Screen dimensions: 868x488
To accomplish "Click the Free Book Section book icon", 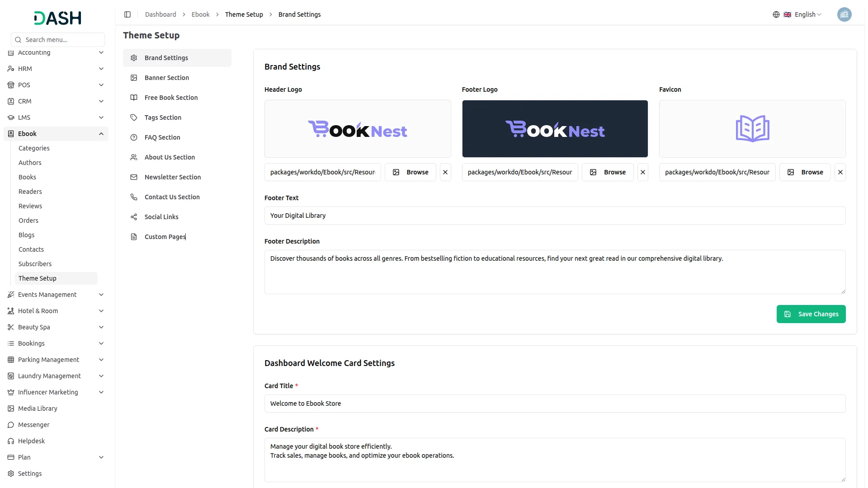I will (134, 98).
